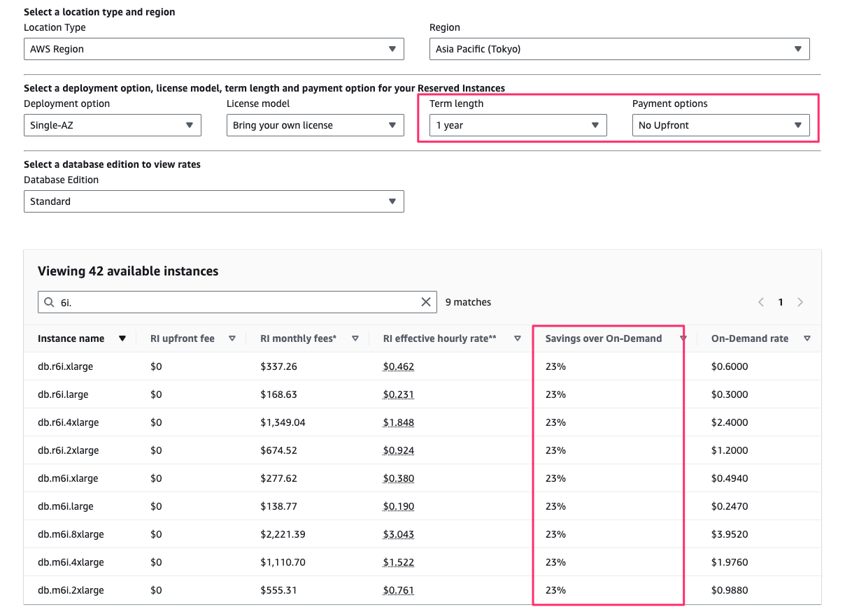Select page 1 in pagination
This screenshot has height=616, width=845.
click(781, 302)
